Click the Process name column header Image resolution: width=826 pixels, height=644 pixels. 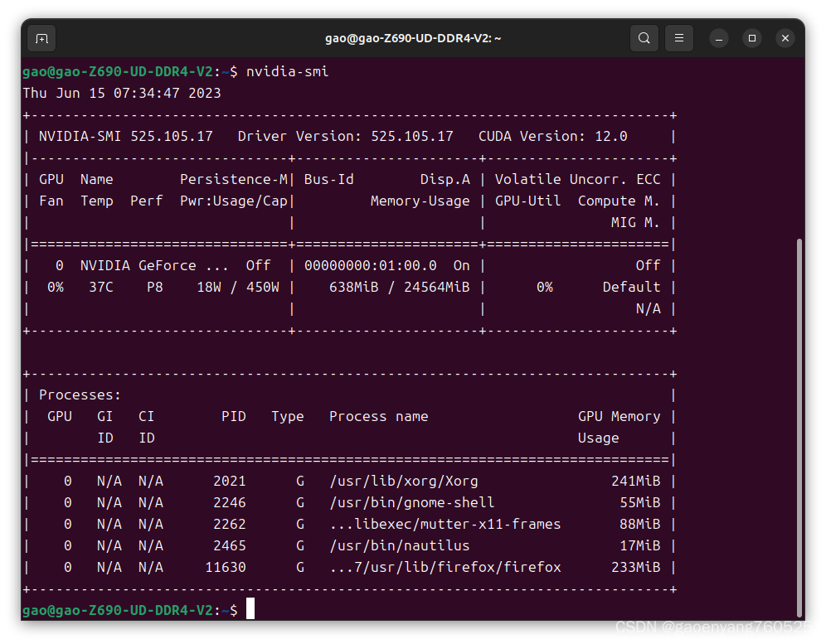click(x=379, y=417)
